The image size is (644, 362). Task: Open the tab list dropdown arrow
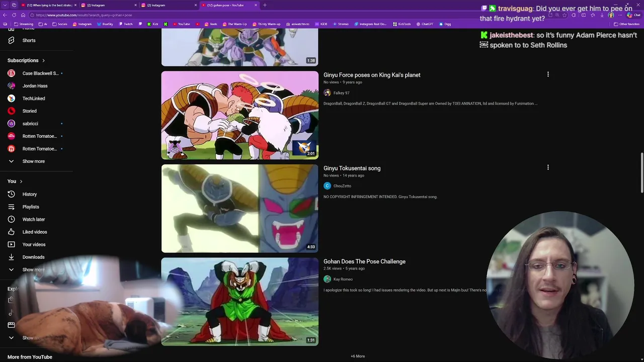(x=5, y=5)
